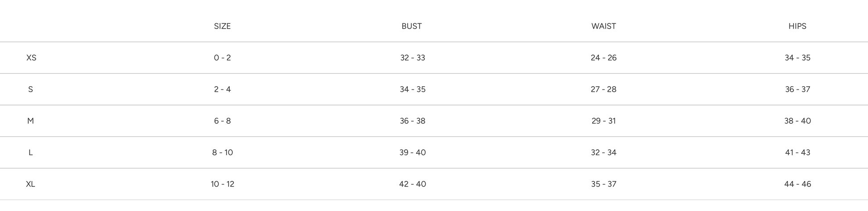
Task: Click the S hips value 36 - 37
Action: coord(798,89)
